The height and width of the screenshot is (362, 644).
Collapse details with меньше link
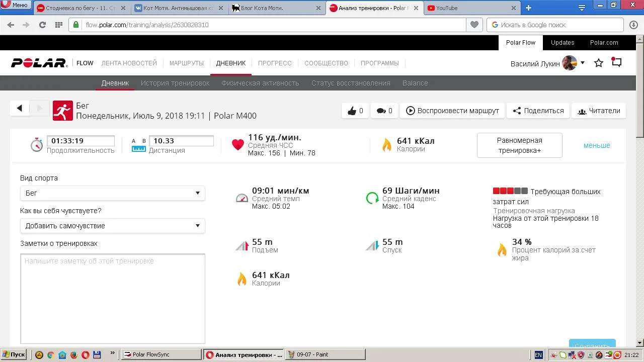(596, 145)
